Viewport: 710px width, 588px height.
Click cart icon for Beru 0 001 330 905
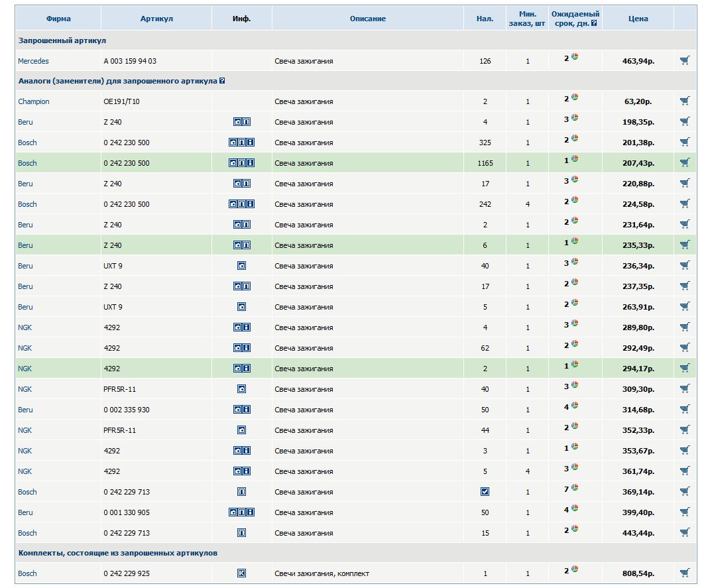point(685,512)
